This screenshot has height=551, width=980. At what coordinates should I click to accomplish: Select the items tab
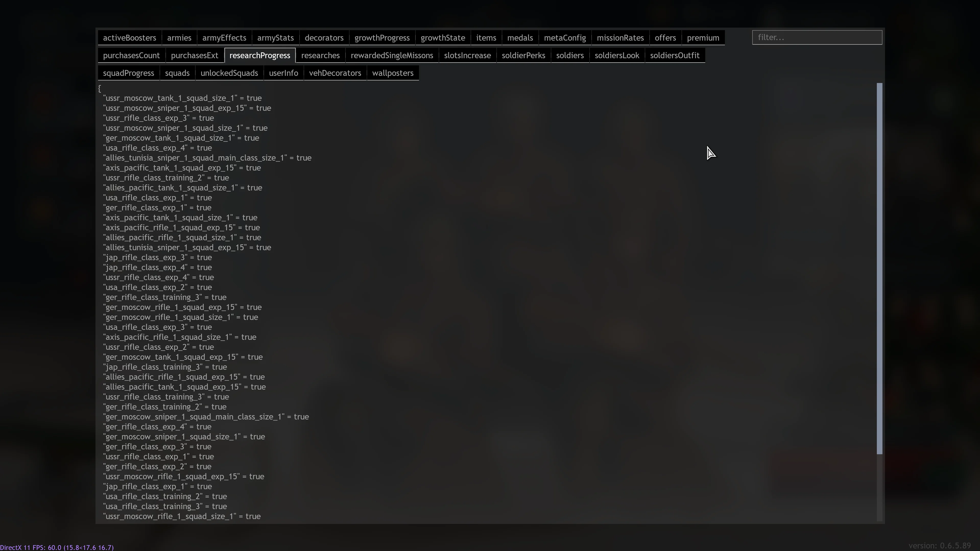[x=486, y=38]
